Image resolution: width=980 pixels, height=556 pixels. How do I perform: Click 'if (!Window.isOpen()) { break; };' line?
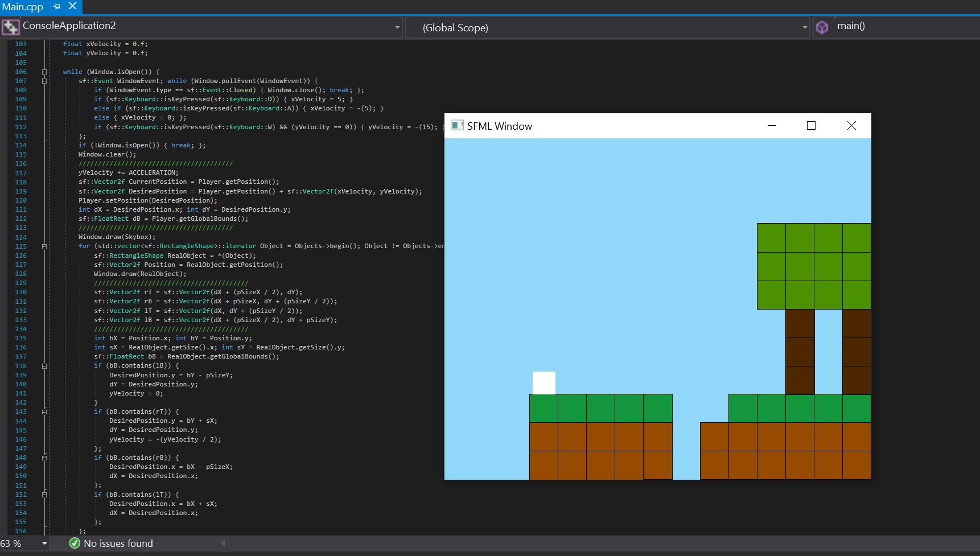click(x=142, y=145)
